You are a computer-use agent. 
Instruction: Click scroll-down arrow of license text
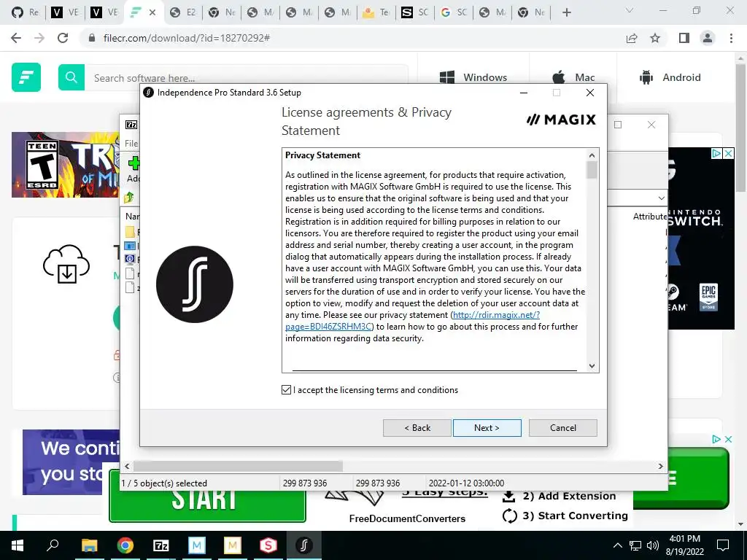[592, 366]
